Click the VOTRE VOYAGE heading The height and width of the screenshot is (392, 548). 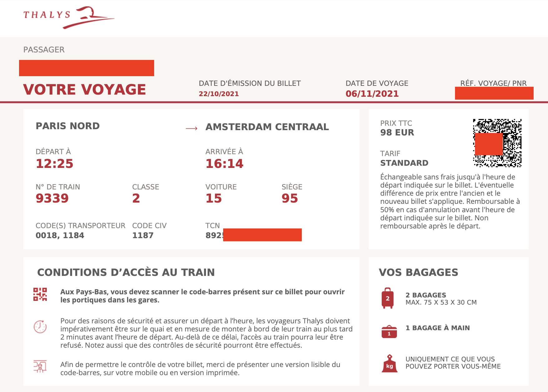tap(85, 89)
